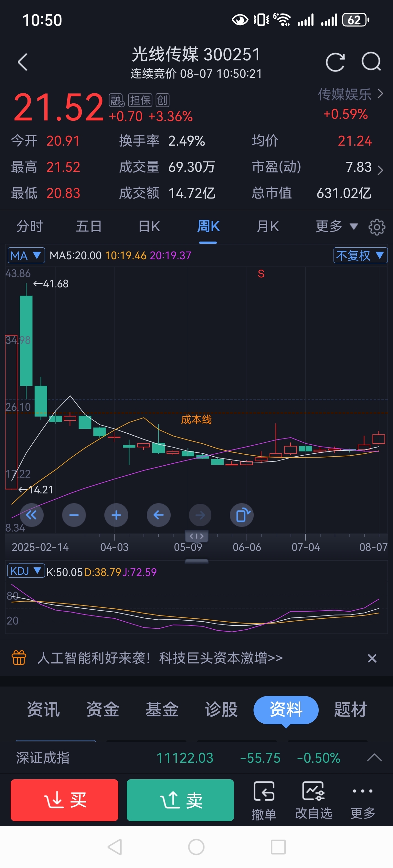Expand the 深证成指 index bar
The width and height of the screenshot is (393, 868).
pos(374,758)
